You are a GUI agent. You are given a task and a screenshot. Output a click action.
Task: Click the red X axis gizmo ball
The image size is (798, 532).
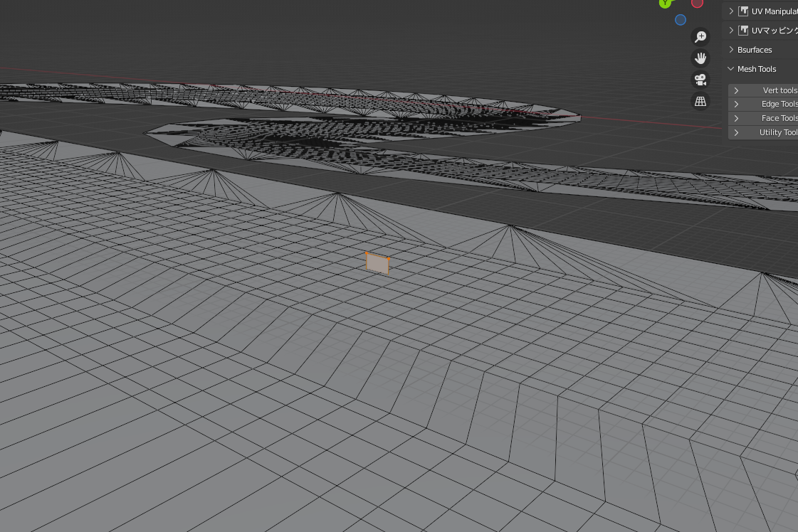pos(697,3)
